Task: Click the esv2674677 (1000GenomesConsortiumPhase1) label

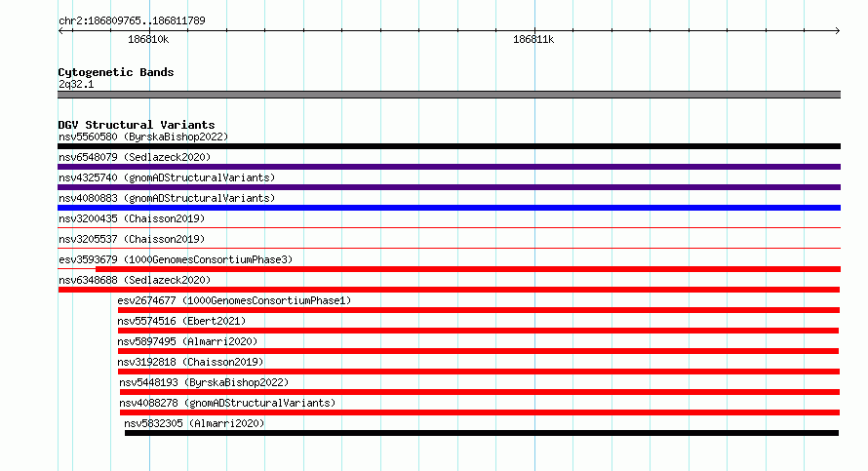Action: 234,300
